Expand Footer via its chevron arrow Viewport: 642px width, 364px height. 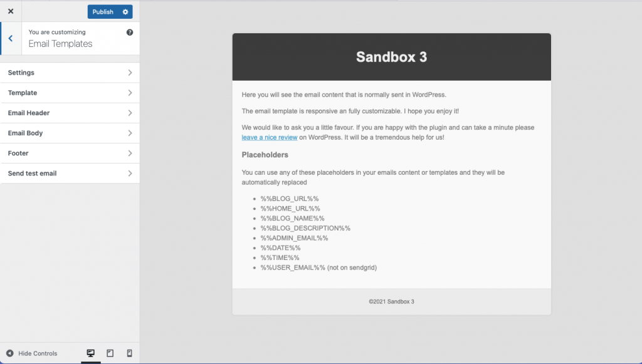[130, 153]
